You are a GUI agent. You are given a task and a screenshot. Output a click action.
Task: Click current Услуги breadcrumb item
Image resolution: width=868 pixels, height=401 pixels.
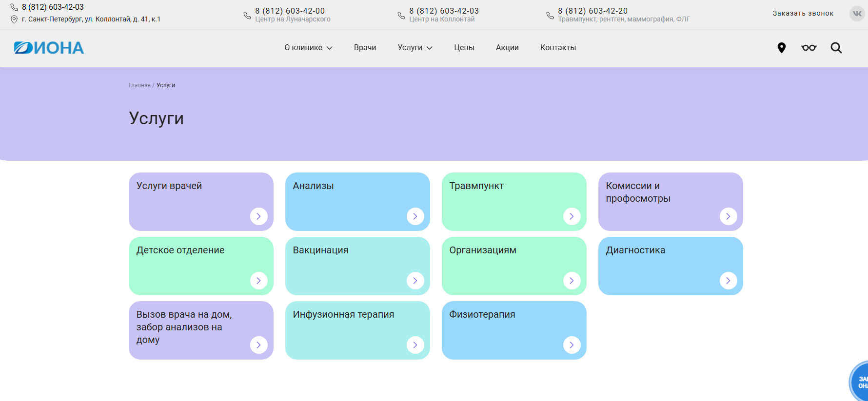[x=166, y=85]
